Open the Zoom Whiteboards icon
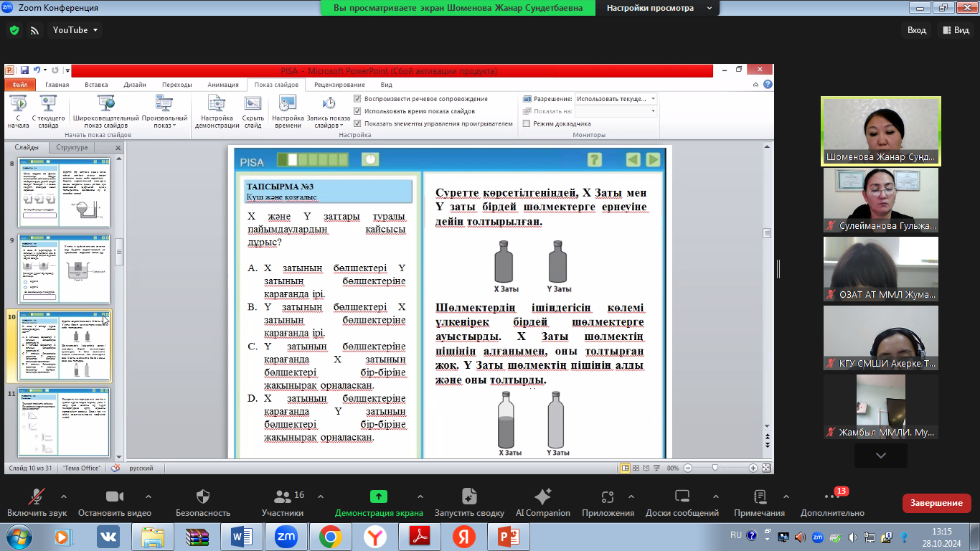This screenshot has height=551, width=980. tap(682, 496)
